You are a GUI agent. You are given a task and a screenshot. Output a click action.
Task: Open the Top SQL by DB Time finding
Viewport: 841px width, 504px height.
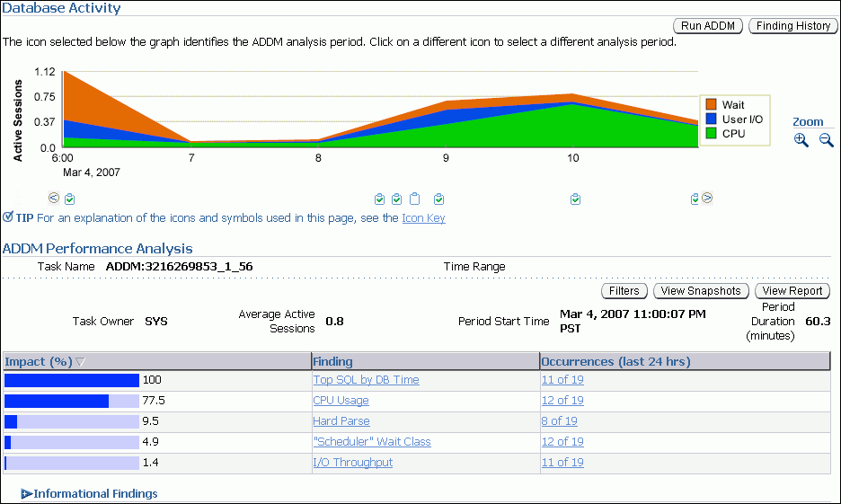366,380
